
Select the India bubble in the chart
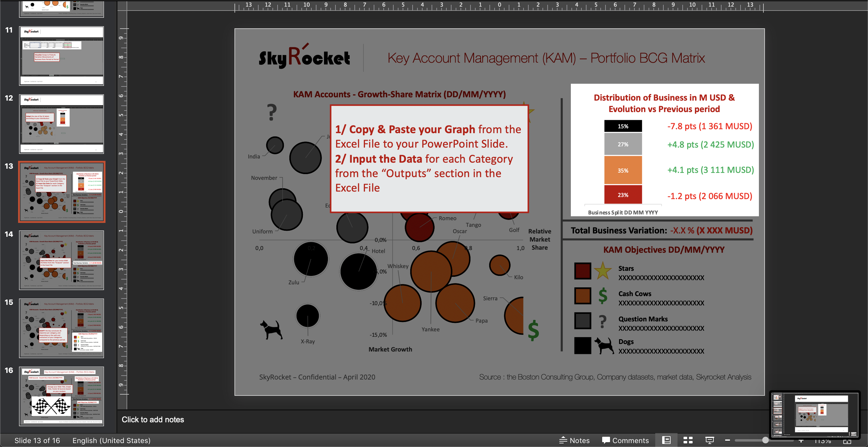pyautogui.click(x=275, y=145)
